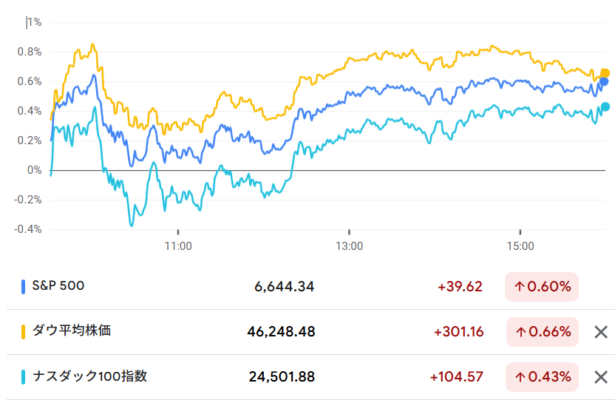Image resolution: width=615 pixels, height=400 pixels.
Task: Remove ナスダック100指数 from the comparison
Action: [600, 377]
